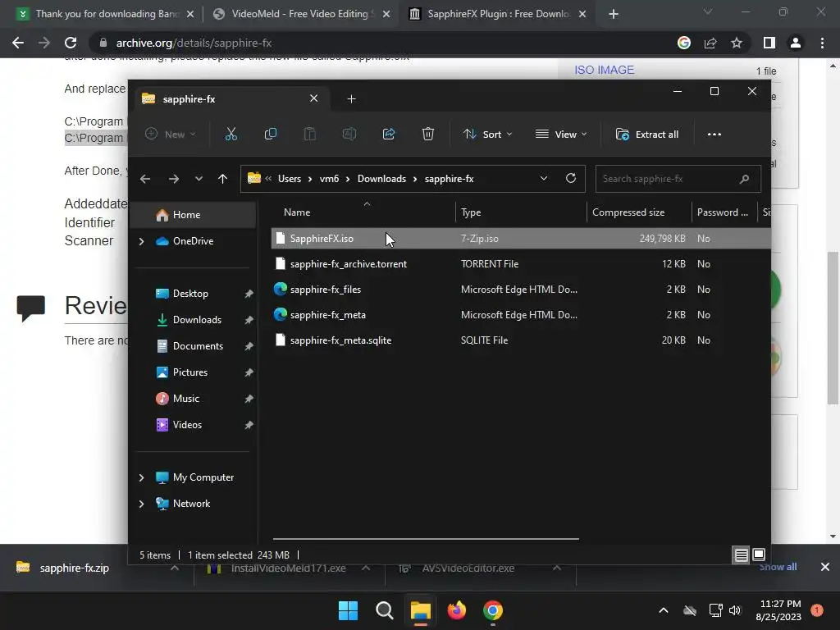Click the Explorer horizontal scrollbar
This screenshot has height=630, width=840.
coord(426,539)
